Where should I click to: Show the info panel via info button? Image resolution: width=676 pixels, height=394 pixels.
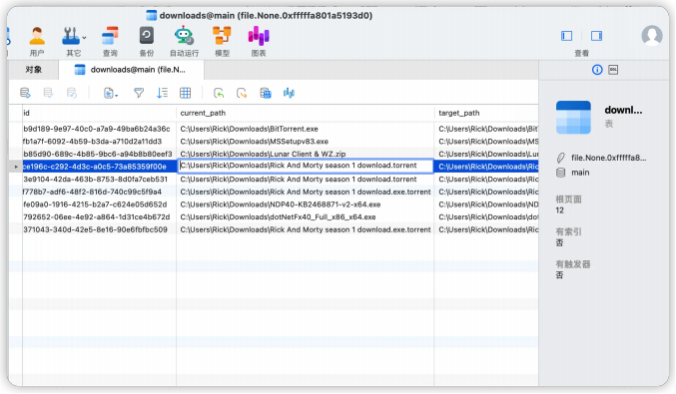[x=597, y=70]
